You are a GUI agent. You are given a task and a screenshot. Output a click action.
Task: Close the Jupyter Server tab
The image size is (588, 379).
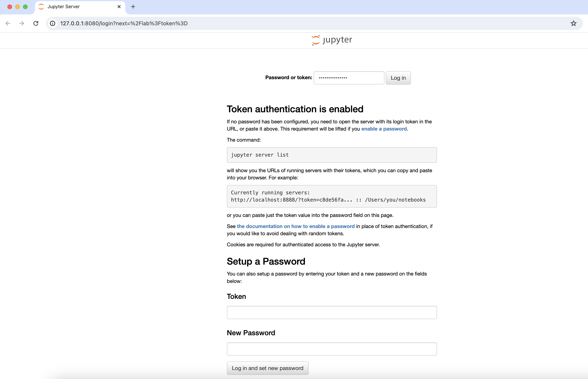pos(119,7)
